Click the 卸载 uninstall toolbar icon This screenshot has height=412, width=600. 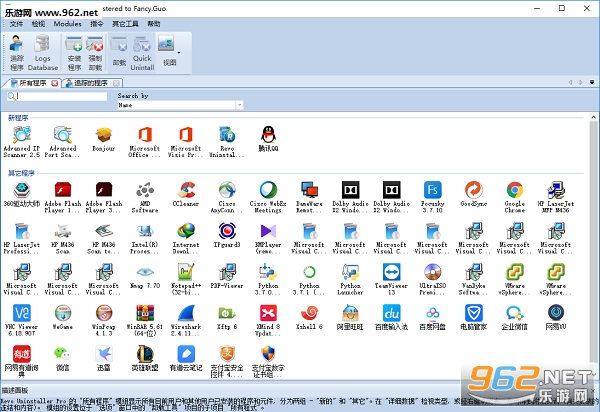(119, 50)
